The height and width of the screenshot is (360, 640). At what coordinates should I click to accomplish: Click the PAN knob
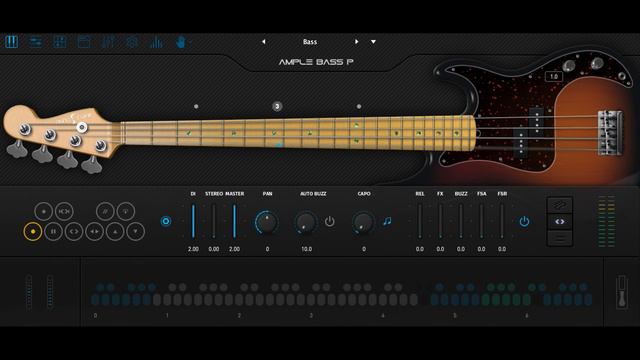tap(267, 222)
